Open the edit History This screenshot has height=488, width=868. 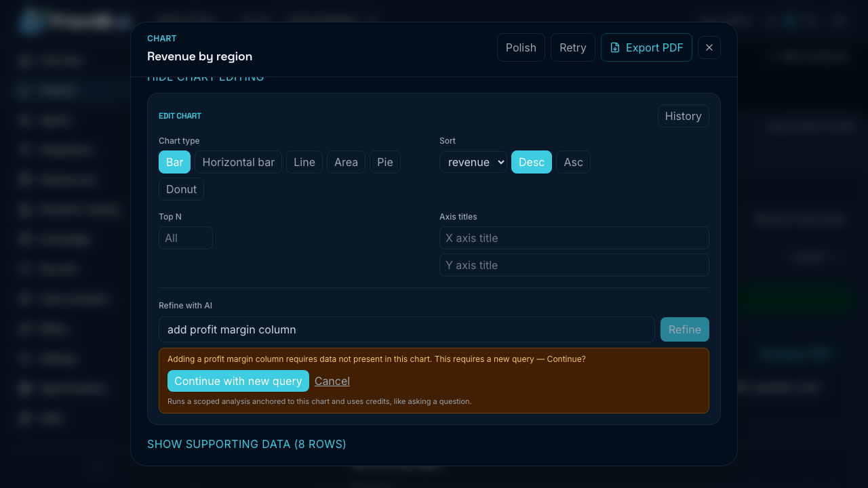click(x=684, y=116)
